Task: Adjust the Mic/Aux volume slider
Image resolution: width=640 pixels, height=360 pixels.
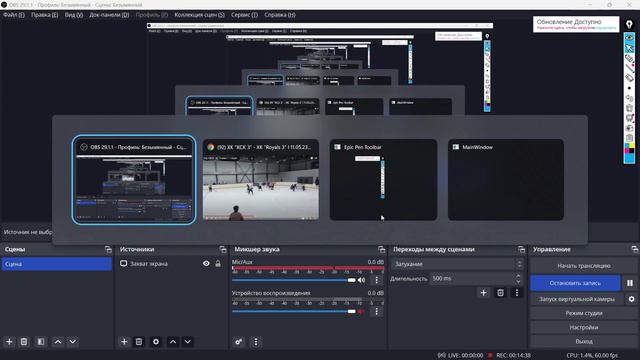Action: tap(293, 280)
